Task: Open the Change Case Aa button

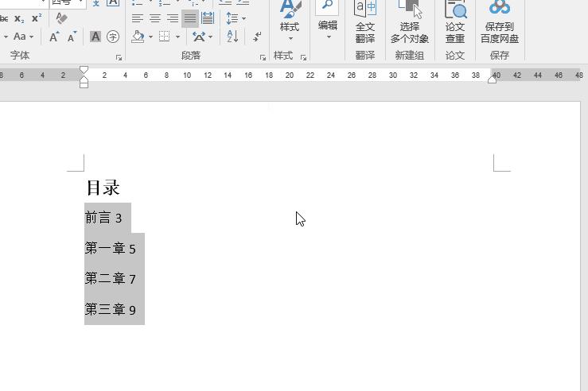Action: (x=20, y=37)
